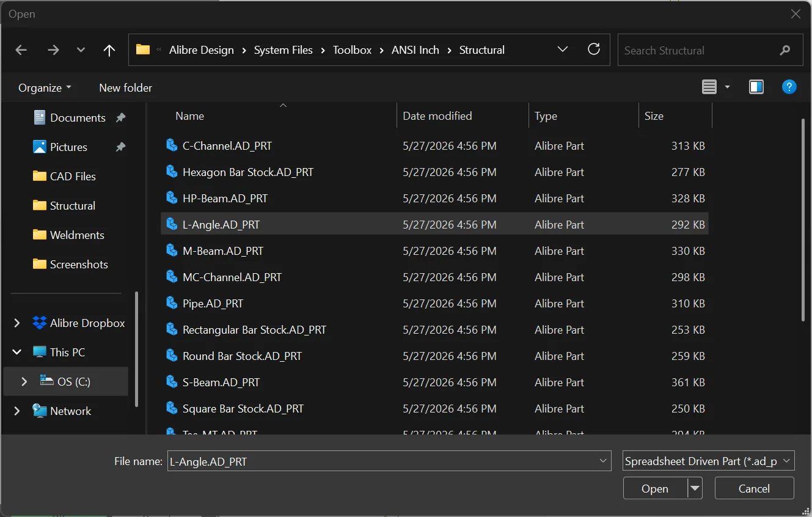The height and width of the screenshot is (517, 812).
Task: Refresh the Structural folder listing
Action: (x=594, y=50)
